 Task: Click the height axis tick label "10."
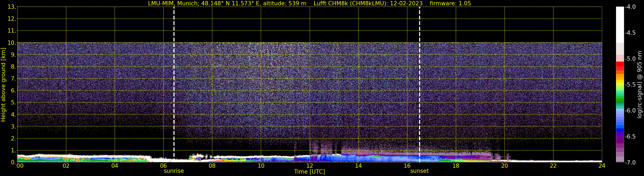[x=12, y=43]
